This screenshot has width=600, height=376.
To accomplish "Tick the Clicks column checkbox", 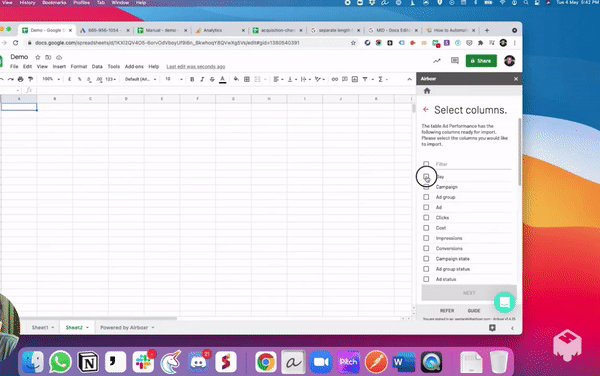I will 426,218.
